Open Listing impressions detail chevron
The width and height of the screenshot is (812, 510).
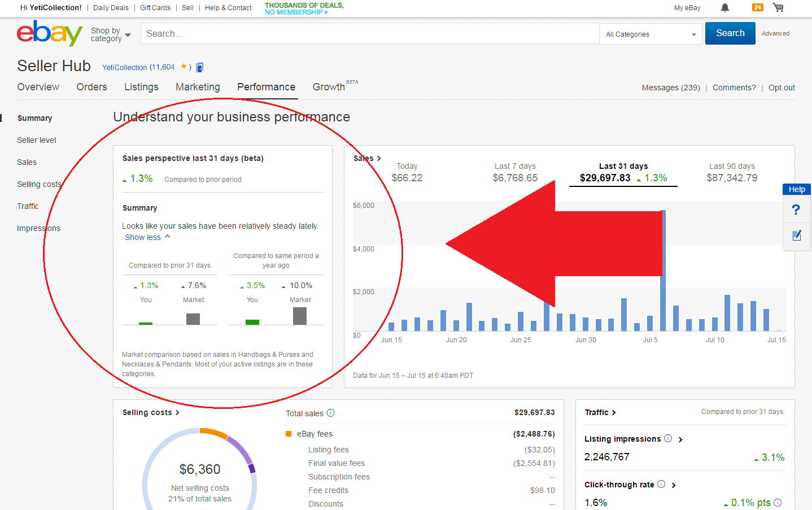point(680,439)
